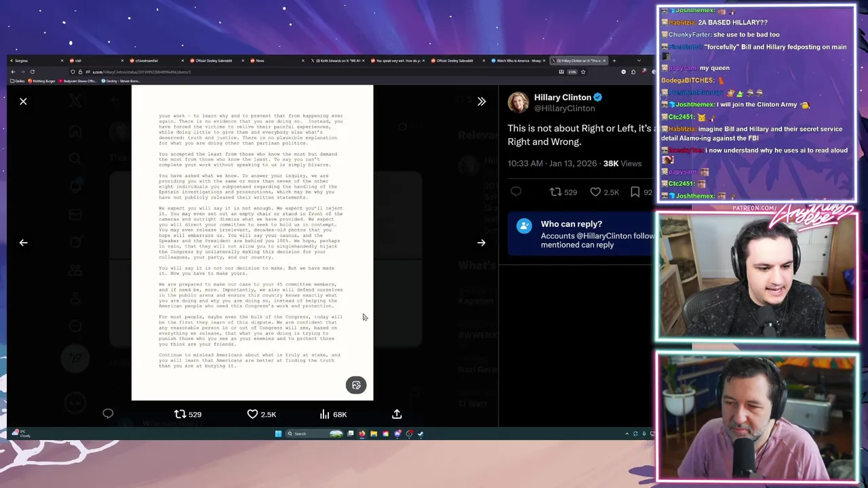This screenshot has height=488, width=868.
Task: Open Task View from the taskbar
Action: point(351,434)
